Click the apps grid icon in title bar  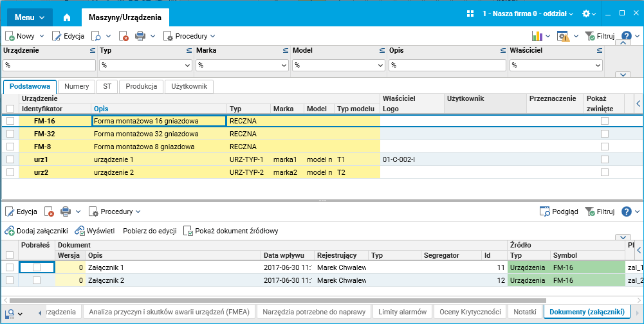(x=470, y=14)
